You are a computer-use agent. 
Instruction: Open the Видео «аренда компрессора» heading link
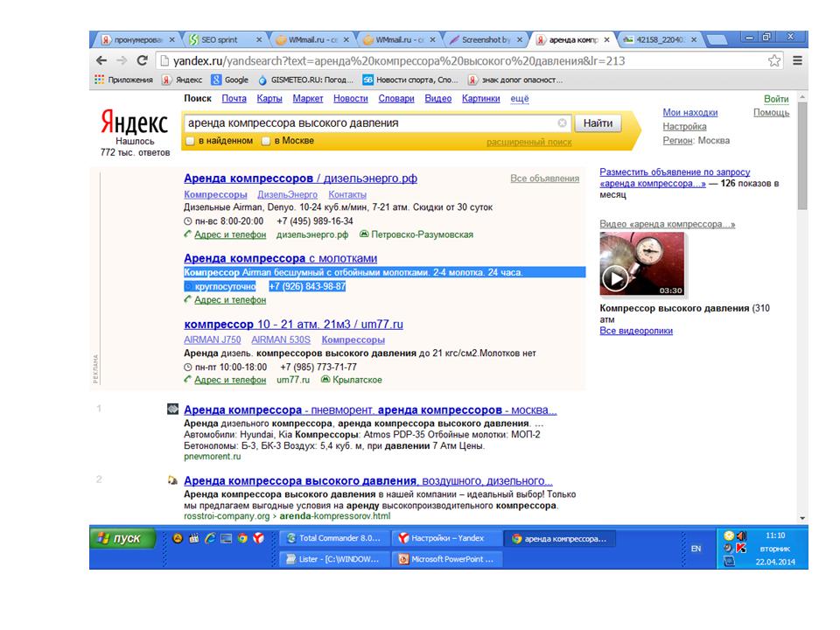667,224
